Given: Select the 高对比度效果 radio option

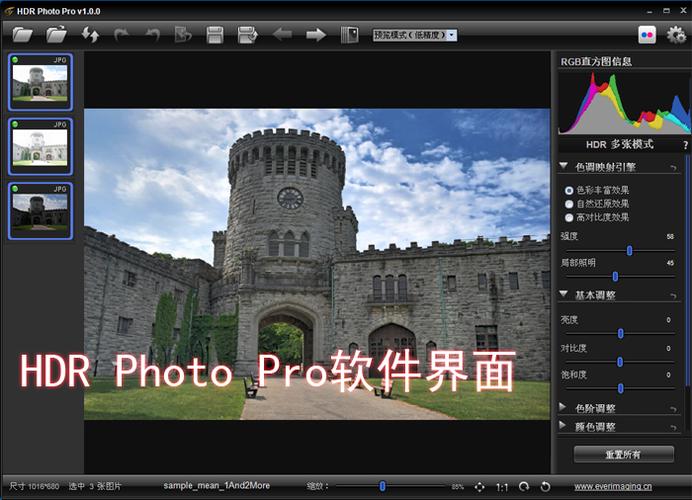Looking at the screenshot, I should 570,217.
